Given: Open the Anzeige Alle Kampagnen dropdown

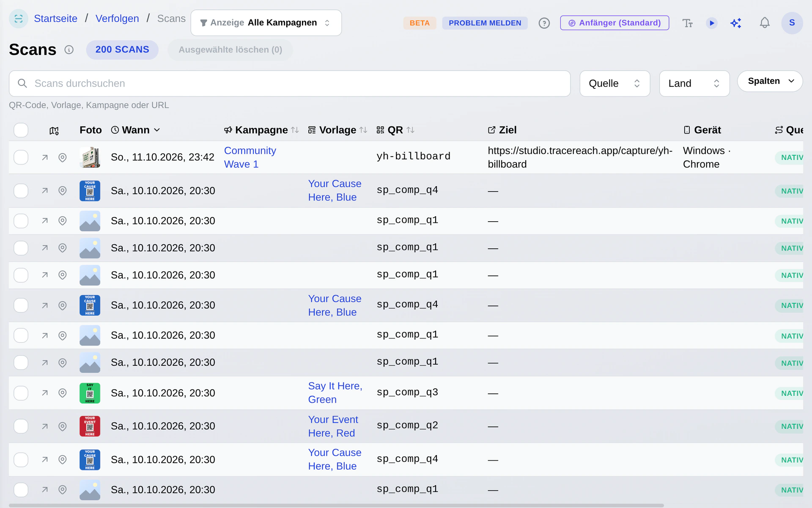Looking at the screenshot, I should pos(266,23).
